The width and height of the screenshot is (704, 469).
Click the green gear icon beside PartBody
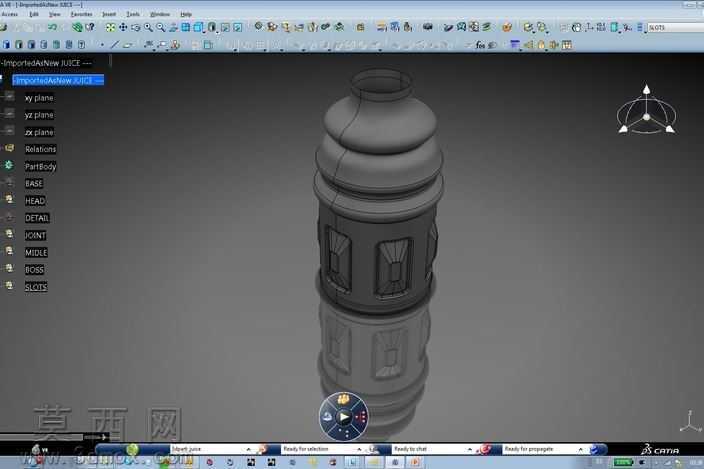[x=9, y=165]
